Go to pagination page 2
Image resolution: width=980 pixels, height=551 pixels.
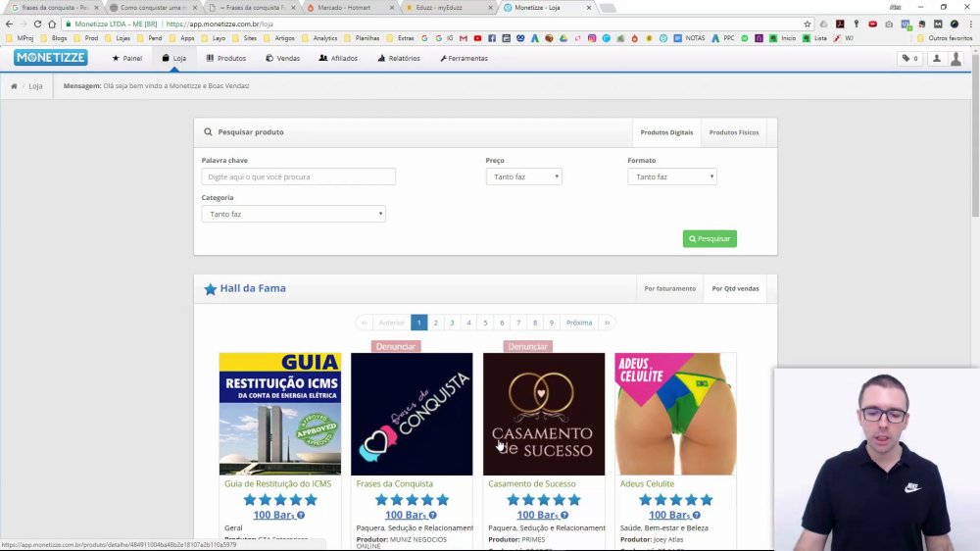point(436,323)
